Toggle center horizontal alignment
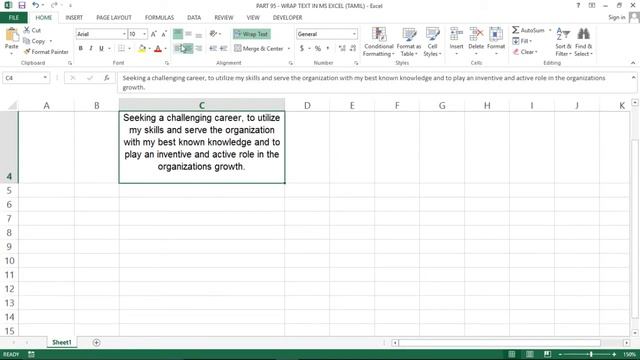 click(x=188, y=49)
